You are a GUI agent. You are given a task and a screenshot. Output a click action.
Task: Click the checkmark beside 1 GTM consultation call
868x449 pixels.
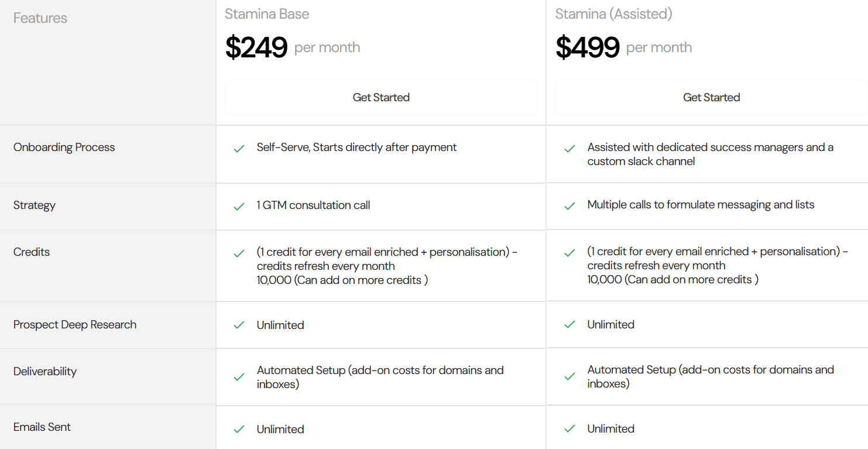[239, 207]
